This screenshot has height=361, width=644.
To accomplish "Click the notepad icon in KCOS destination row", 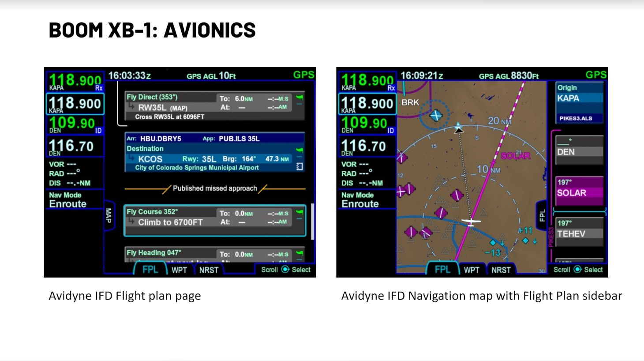I will pyautogui.click(x=300, y=166).
